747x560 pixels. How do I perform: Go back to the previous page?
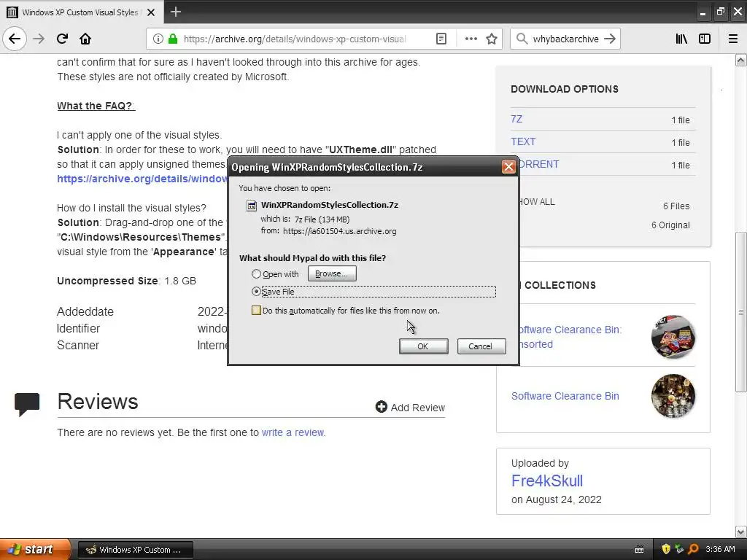point(15,39)
